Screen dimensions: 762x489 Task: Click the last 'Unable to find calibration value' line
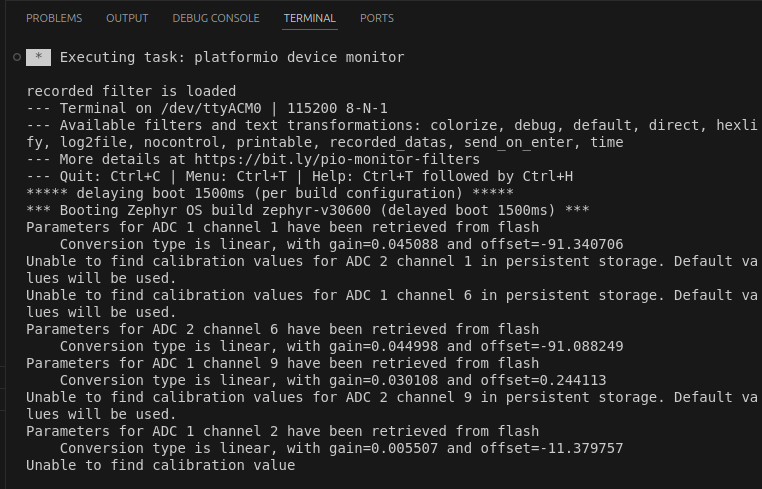pyautogui.click(x=160, y=465)
